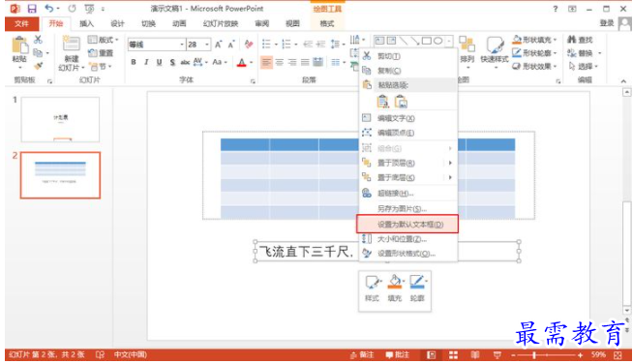Open the Select dropdown in Editing group
Screen dimensions: 633x364
(584, 66)
